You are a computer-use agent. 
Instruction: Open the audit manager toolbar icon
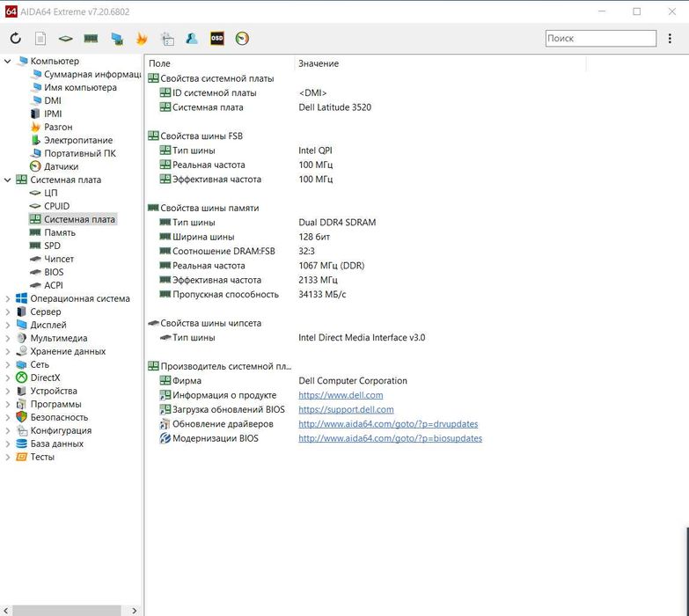coord(167,39)
